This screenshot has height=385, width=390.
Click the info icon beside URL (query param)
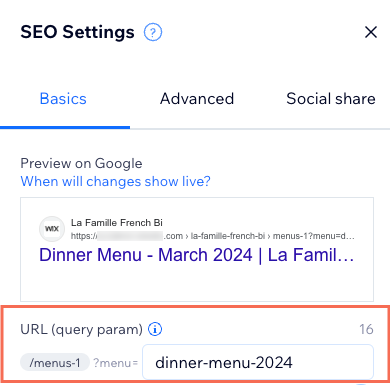(155, 329)
